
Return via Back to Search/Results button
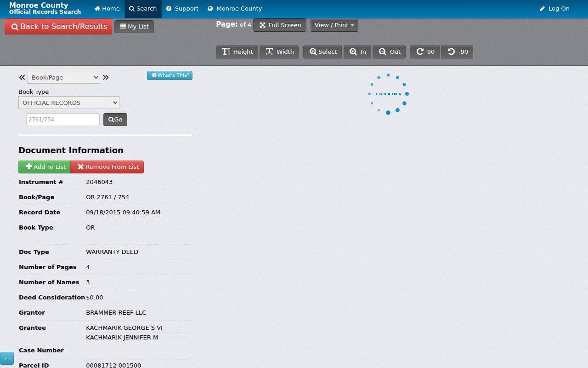click(58, 27)
